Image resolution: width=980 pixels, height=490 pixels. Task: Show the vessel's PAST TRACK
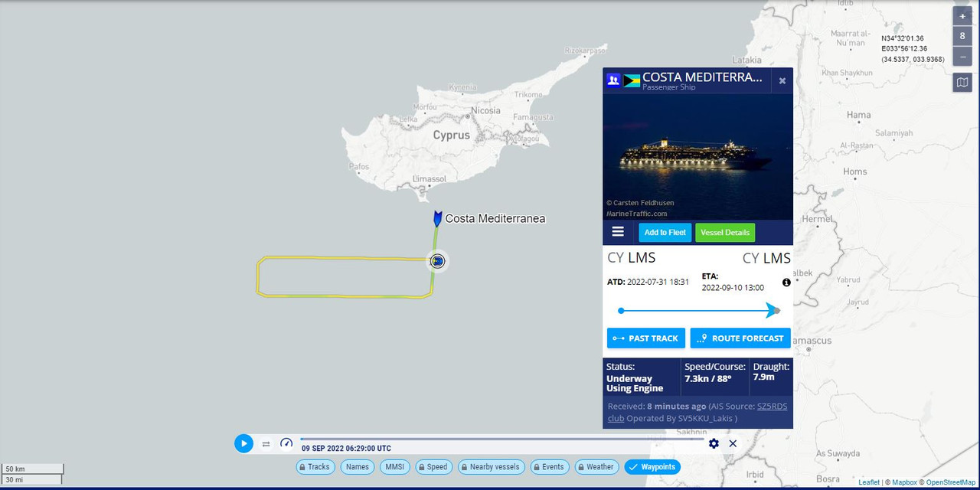coord(646,338)
